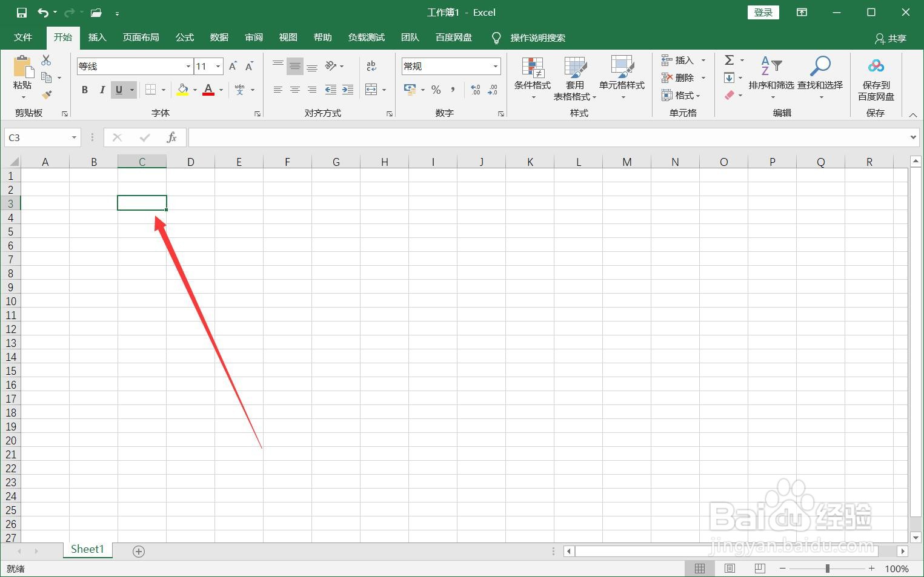Open Format as Table (套用表格格式)
Image resolution: width=924 pixels, height=577 pixels.
pyautogui.click(x=575, y=78)
